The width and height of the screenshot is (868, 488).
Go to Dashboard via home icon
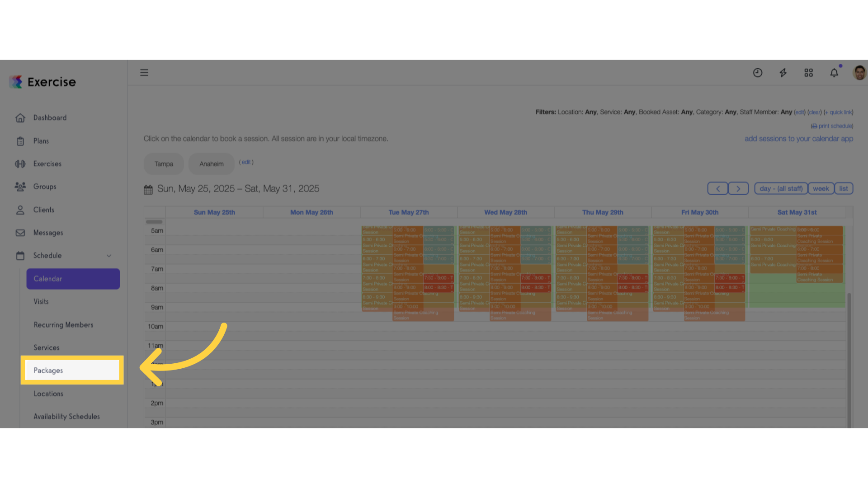coord(20,118)
